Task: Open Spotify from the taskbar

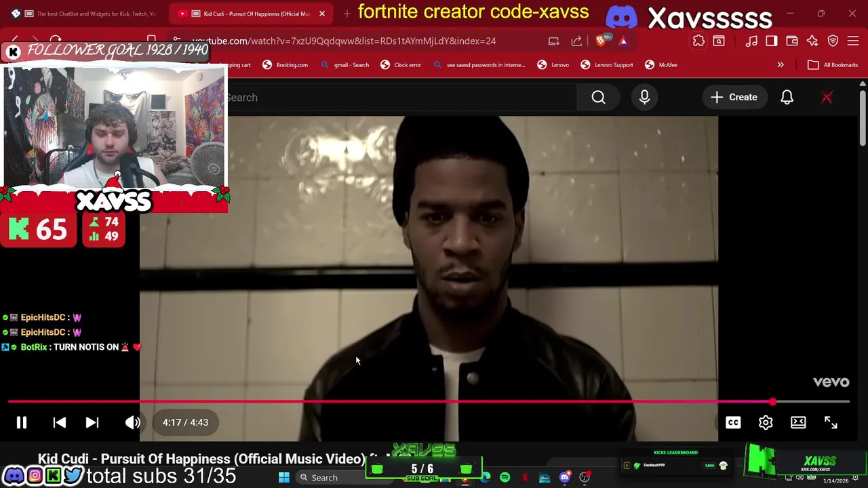Action: click(x=505, y=478)
